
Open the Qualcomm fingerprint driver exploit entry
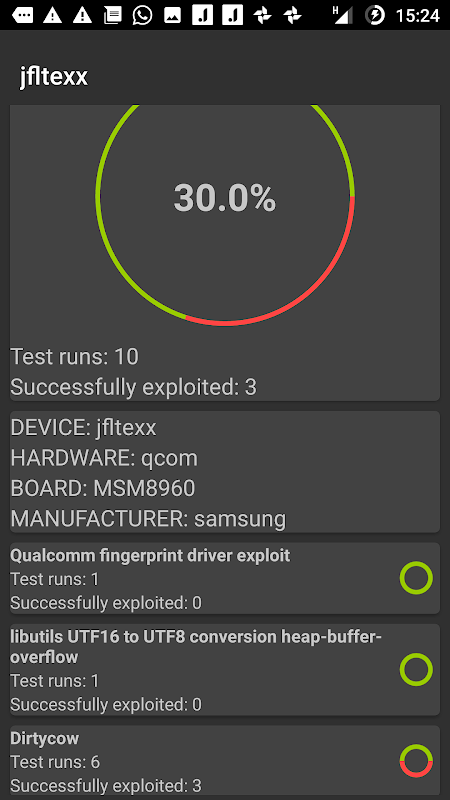coord(225,578)
